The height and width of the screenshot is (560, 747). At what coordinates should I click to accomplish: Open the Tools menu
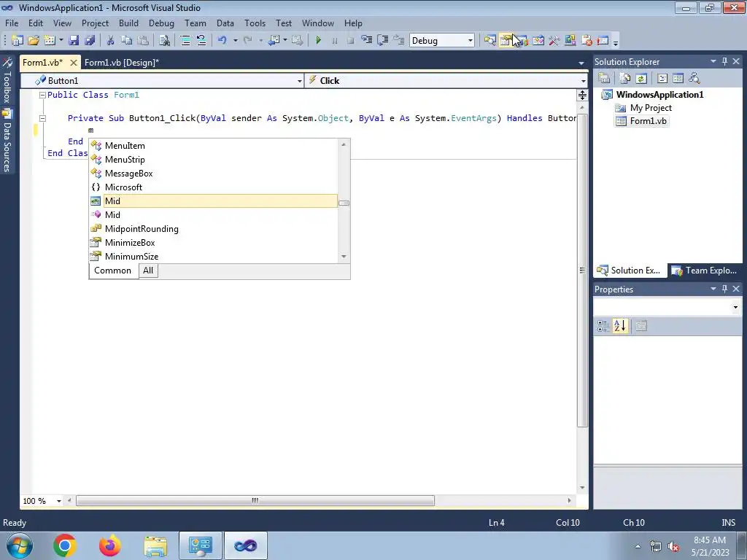pyautogui.click(x=255, y=23)
